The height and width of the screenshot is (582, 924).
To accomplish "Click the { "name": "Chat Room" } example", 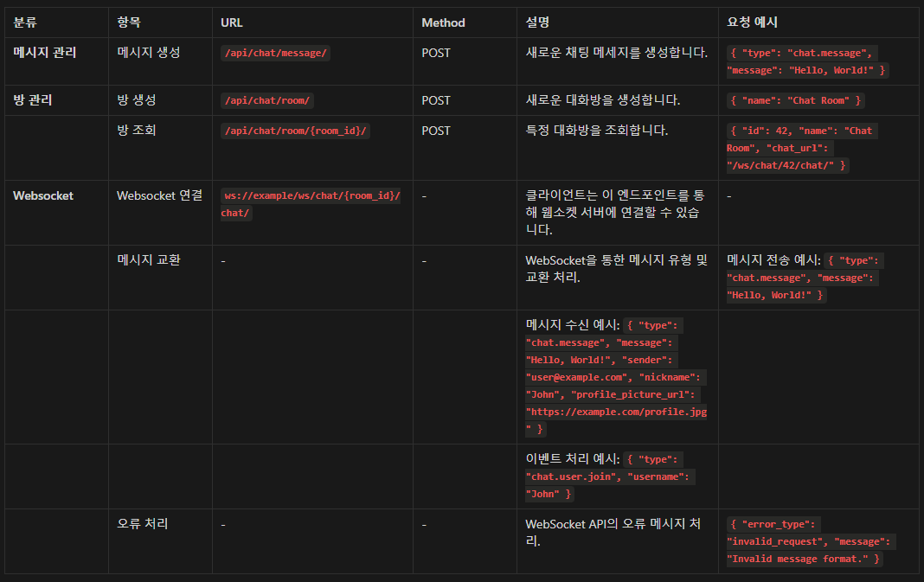I will (x=796, y=100).
